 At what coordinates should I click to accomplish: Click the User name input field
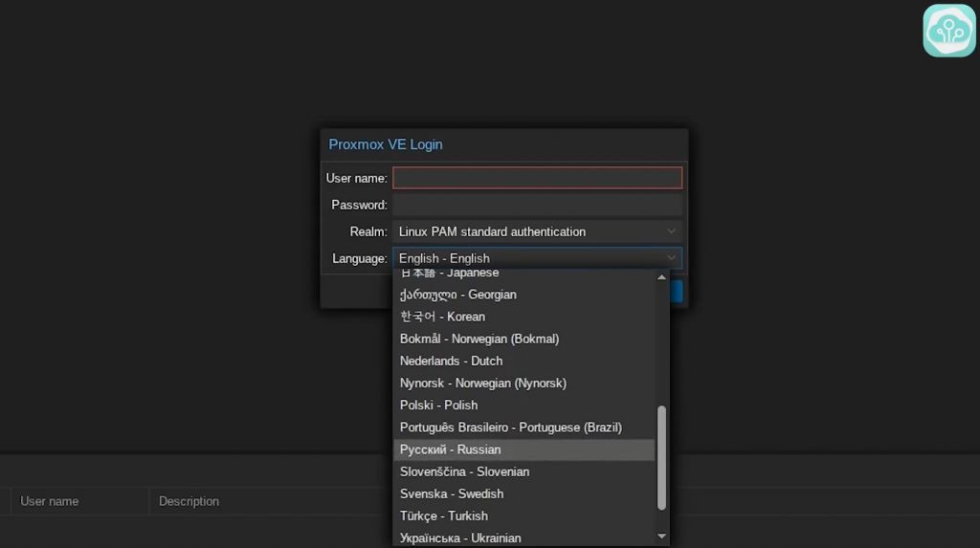click(537, 178)
